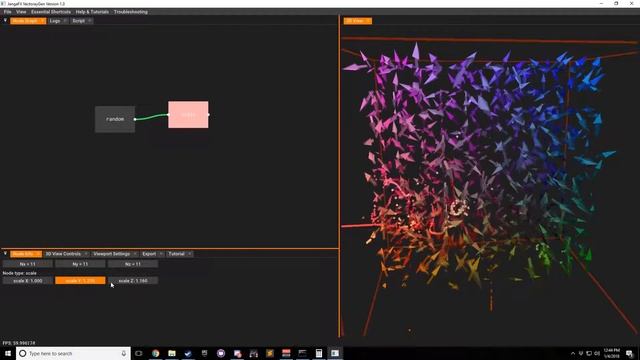Close the Export tab

tap(161, 254)
